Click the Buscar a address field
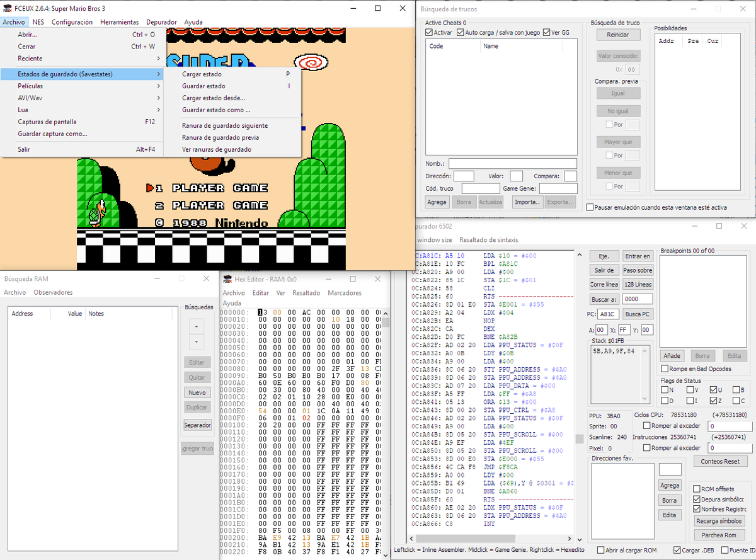This screenshot has width=756, height=560. [x=638, y=299]
